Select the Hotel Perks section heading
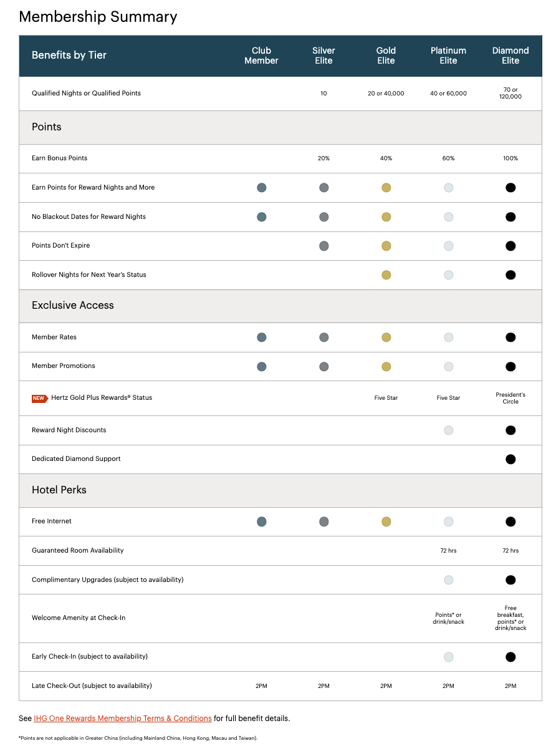Image resolution: width=556 pixels, height=756 pixels. click(x=59, y=490)
